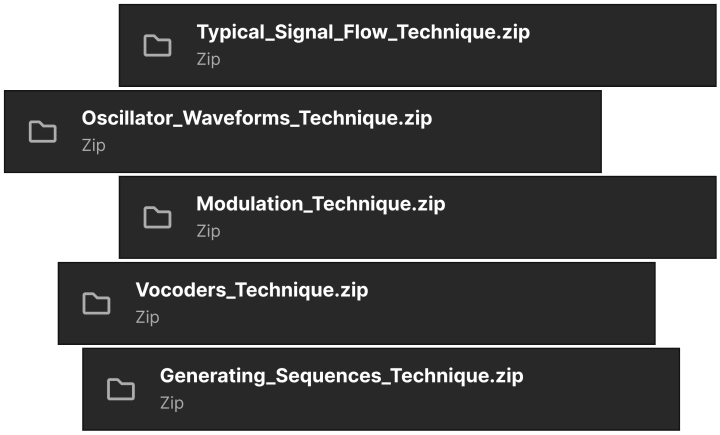Click the Zip label under Oscillator_Waveforms_Technique.zip
Image resolution: width=720 pixels, height=435 pixels.
pos(94,145)
